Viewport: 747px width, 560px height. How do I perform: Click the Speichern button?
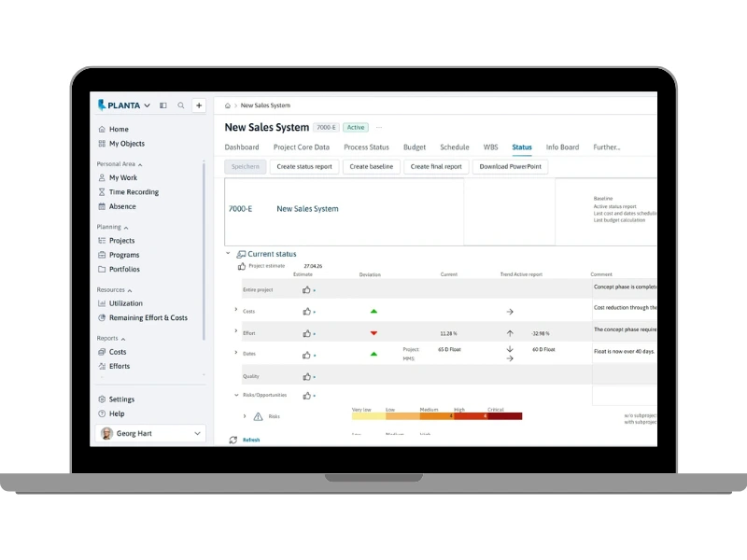[x=246, y=167]
